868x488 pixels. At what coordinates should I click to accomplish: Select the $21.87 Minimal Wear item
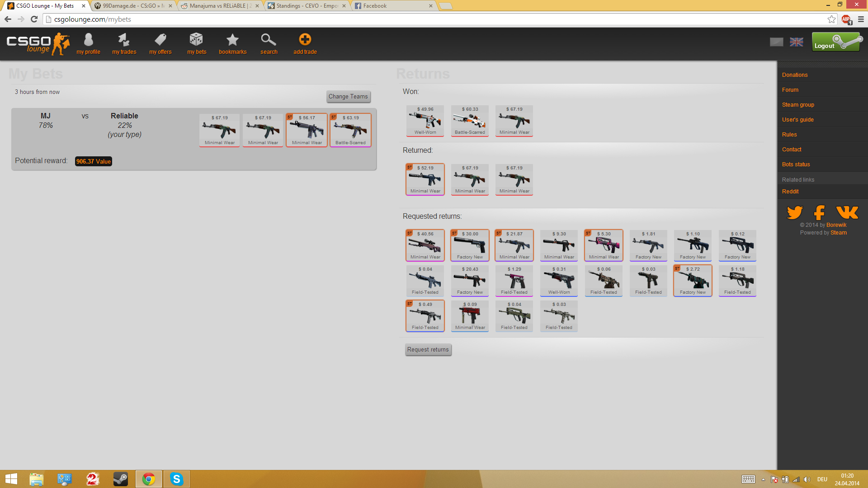pos(514,245)
